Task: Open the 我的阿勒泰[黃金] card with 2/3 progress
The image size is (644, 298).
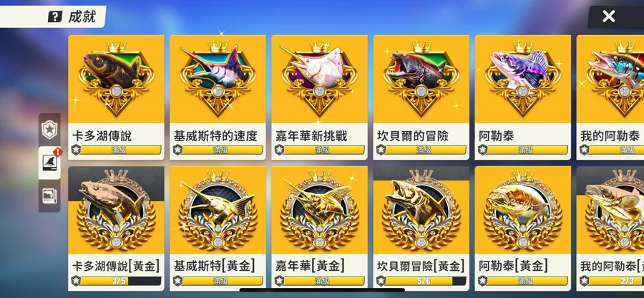Action: coord(610,229)
